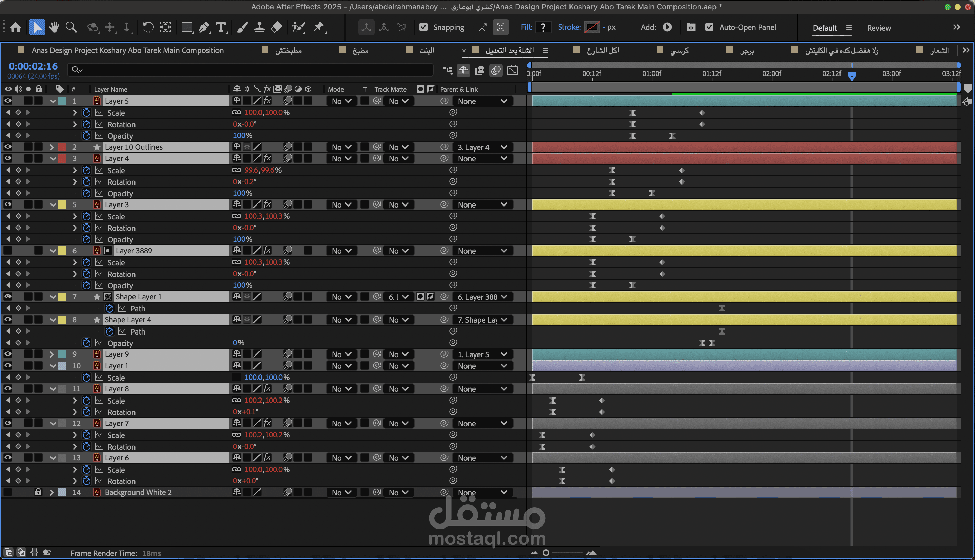Image resolution: width=975 pixels, height=560 pixels.
Task: Toggle Motion Blur timeline switch icon
Action: (496, 70)
